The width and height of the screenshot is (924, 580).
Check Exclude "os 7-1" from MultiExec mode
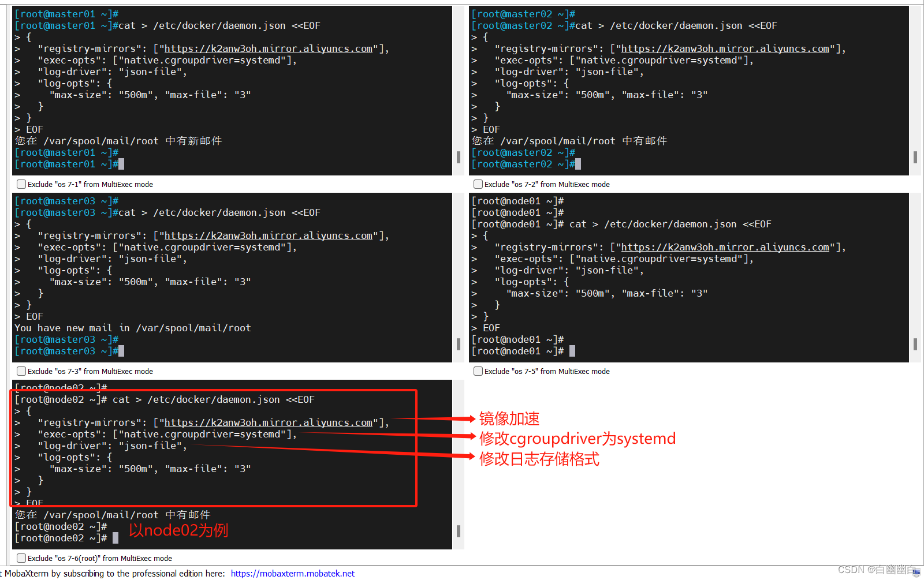click(21, 184)
